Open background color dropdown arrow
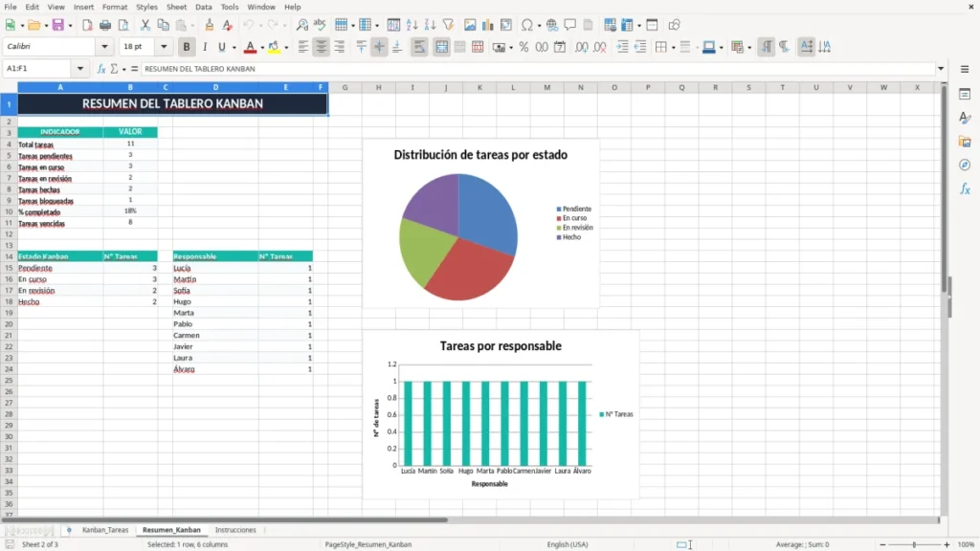 286,47
